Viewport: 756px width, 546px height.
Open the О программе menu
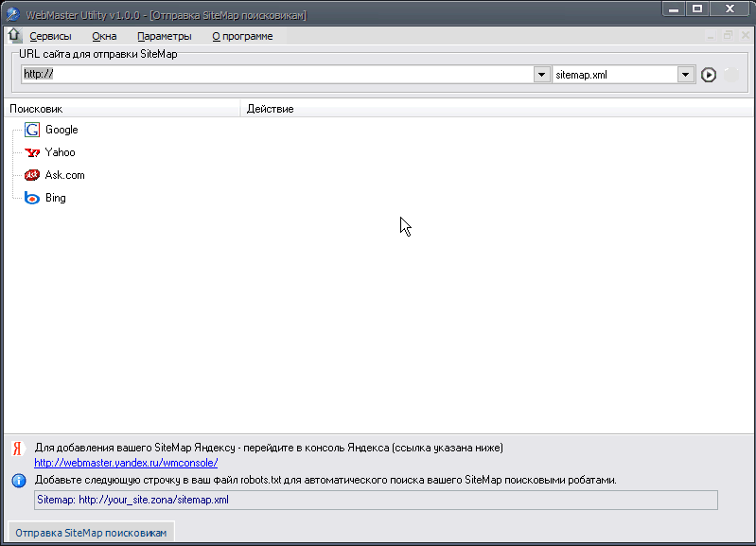[242, 36]
